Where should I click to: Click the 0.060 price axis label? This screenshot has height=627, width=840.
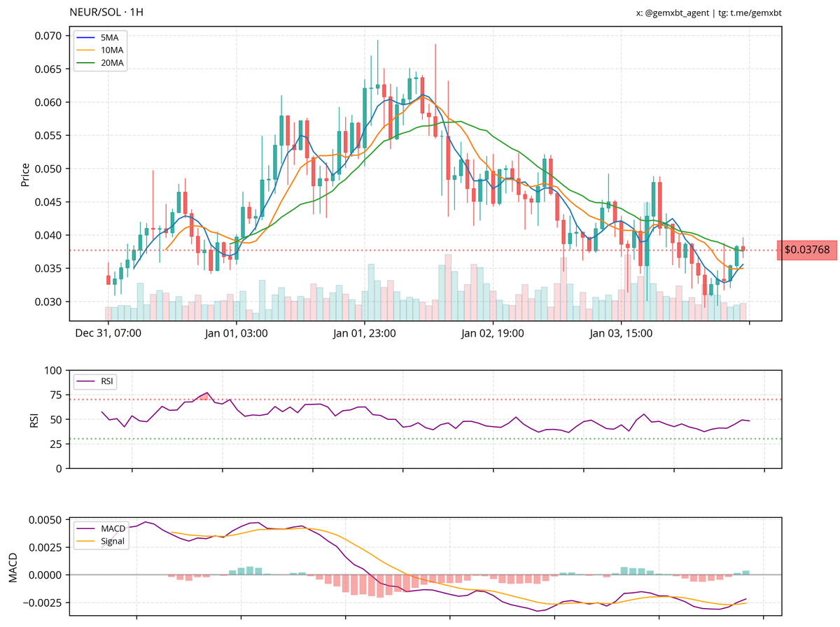point(50,102)
